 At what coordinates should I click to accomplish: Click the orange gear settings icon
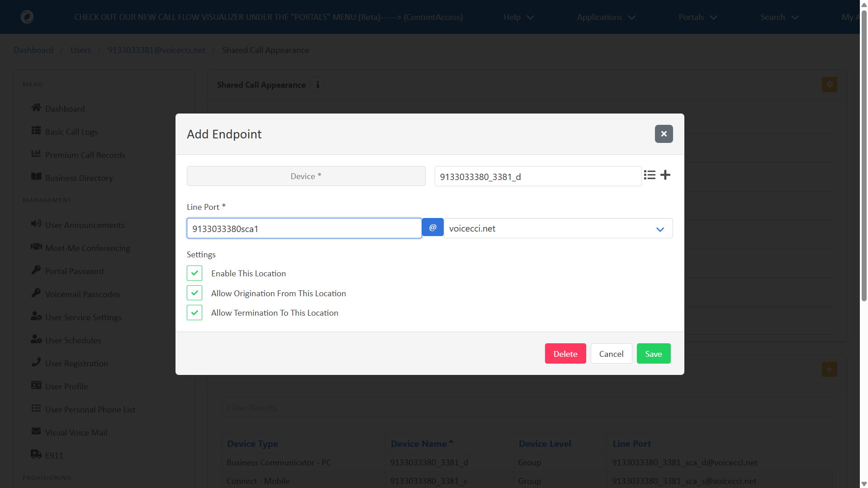pos(829,85)
